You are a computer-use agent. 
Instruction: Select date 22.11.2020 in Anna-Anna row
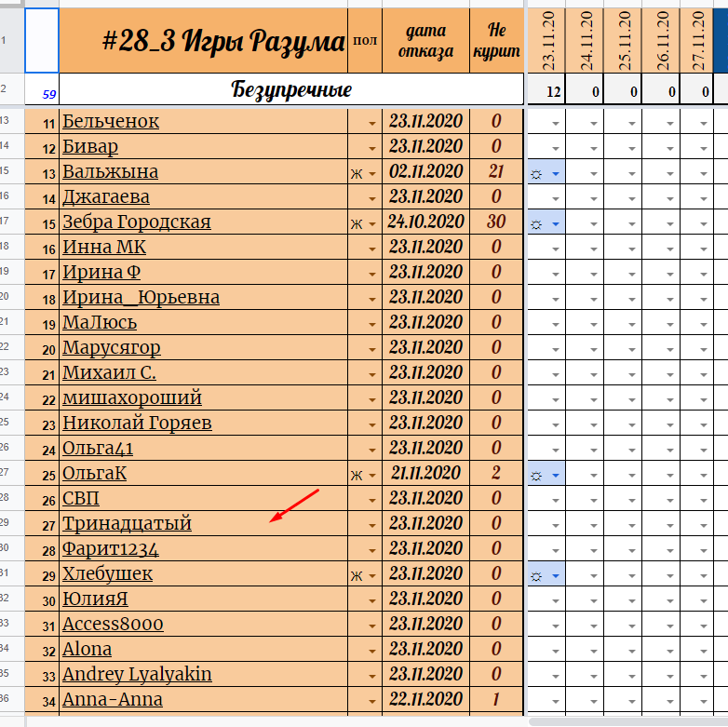(425, 700)
